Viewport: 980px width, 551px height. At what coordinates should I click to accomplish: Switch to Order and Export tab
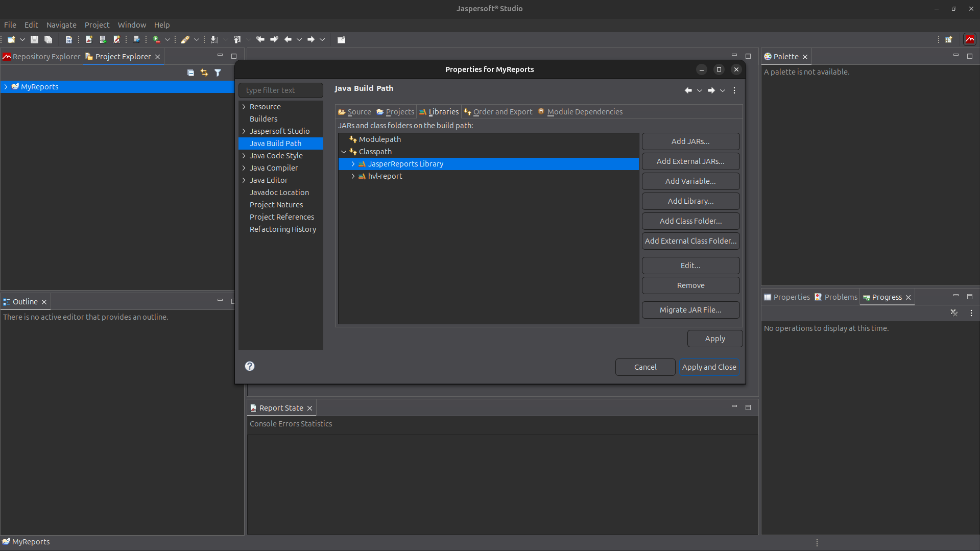coord(498,112)
